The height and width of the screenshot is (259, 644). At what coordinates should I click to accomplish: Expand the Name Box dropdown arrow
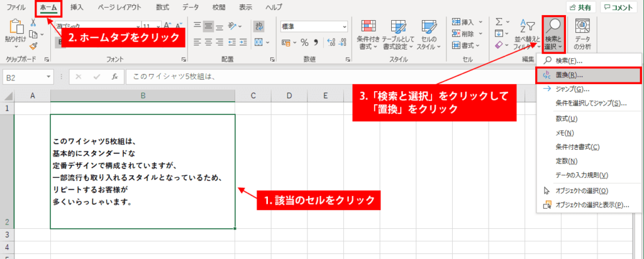[x=49, y=77]
